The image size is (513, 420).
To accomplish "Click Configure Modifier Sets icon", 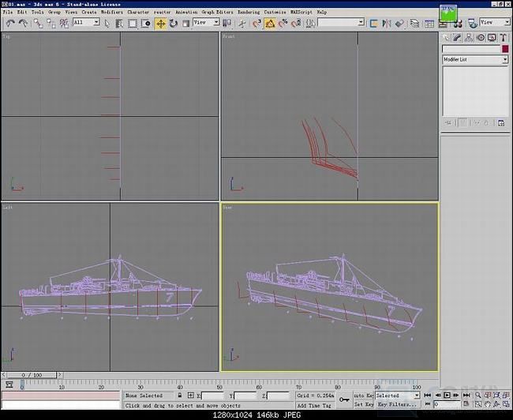I will tap(500, 123).
